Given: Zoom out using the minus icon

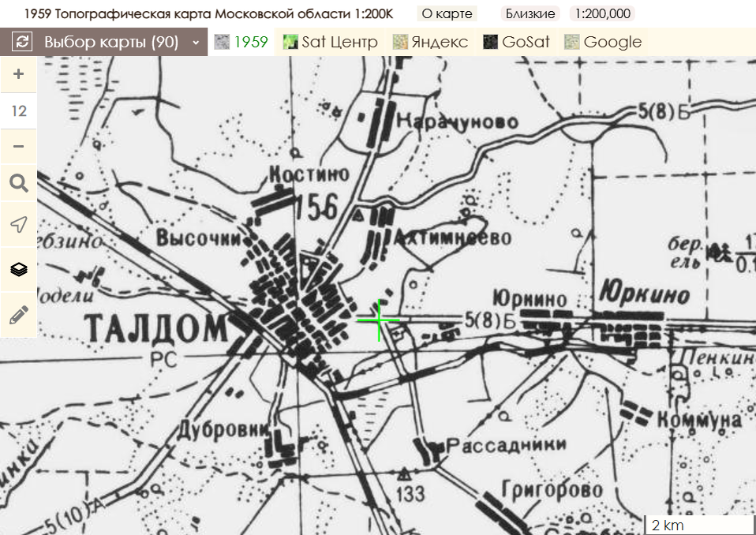Looking at the screenshot, I should pos(17,146).
